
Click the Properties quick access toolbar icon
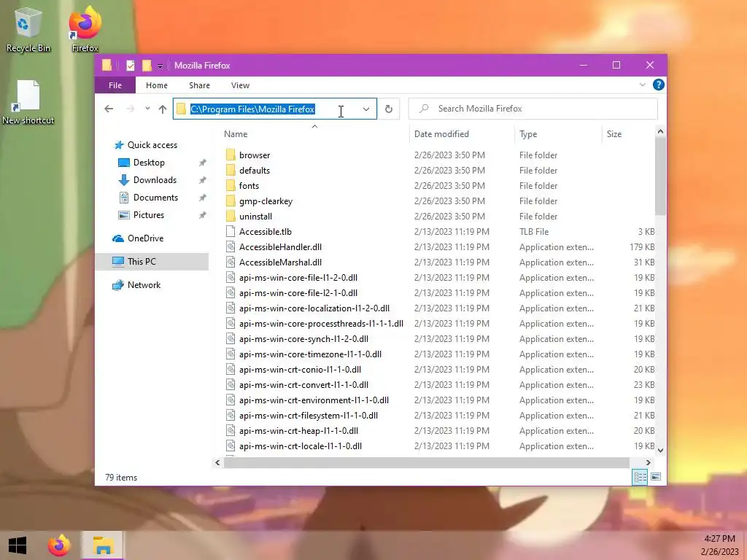[130, 65]
